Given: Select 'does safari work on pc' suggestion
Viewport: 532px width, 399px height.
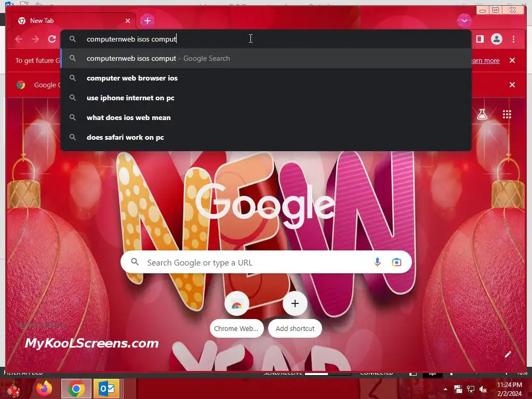Looking at the screenshot, I should point(266,137).
